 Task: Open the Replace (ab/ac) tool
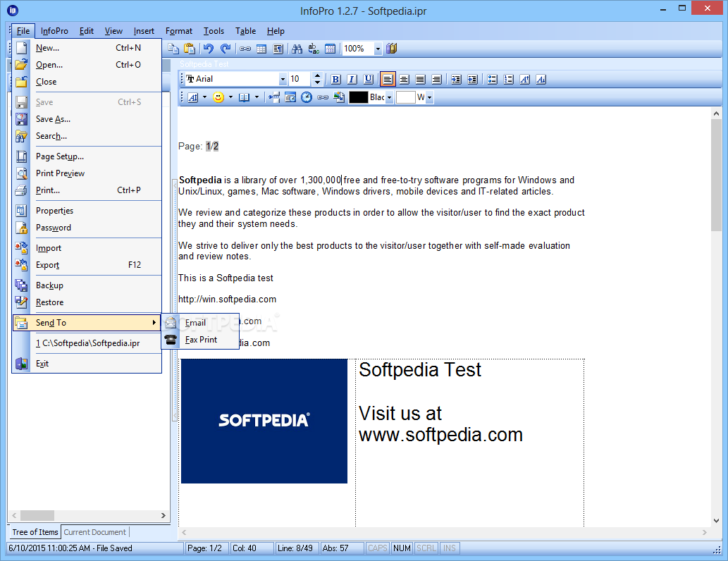314,49
